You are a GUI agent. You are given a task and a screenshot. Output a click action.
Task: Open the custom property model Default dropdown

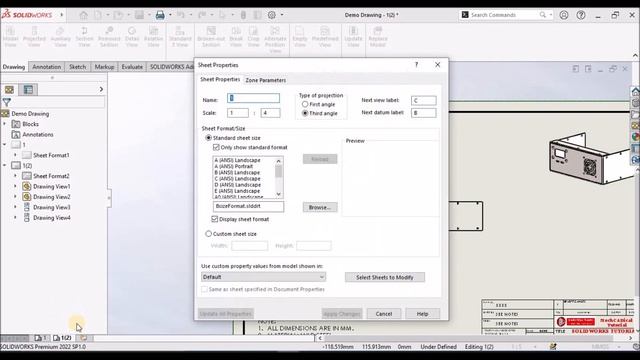(263, 277)
